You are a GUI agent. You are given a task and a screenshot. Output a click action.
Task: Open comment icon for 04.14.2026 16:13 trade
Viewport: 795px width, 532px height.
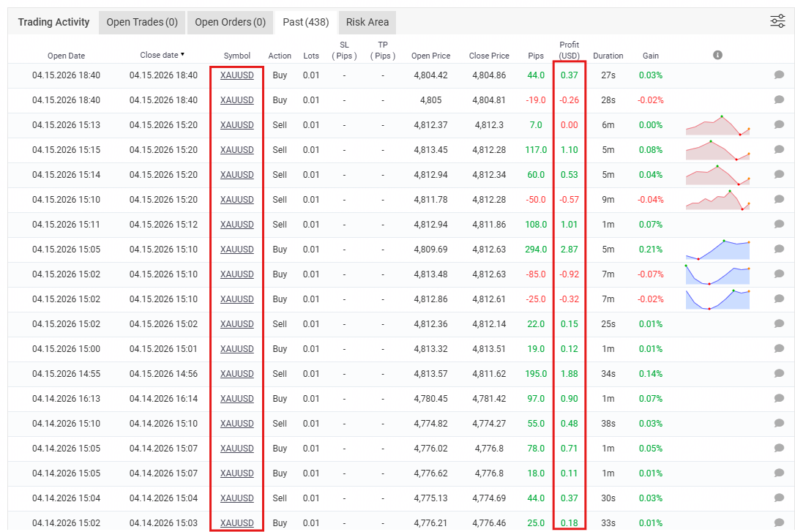[x=779, y=398]
